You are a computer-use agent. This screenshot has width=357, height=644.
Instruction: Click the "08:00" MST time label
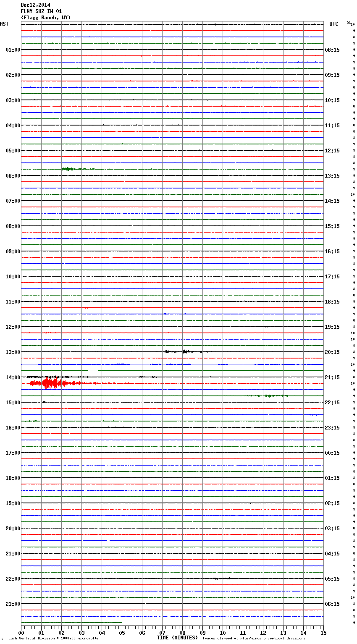[13, 226]
